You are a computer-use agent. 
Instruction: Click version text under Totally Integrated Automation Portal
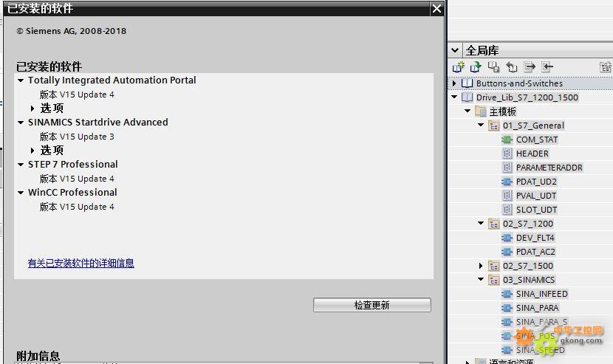[77, 95]
